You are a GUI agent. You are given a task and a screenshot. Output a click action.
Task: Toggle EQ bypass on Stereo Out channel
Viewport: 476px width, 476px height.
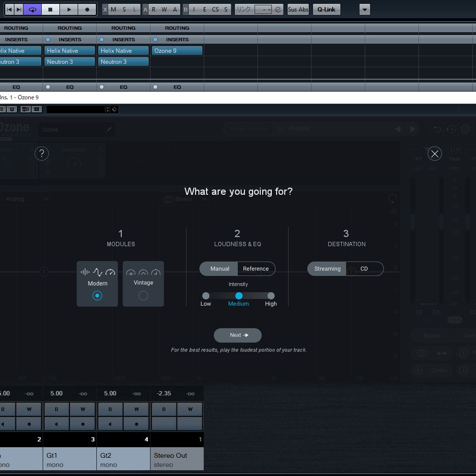coord(155,87)
